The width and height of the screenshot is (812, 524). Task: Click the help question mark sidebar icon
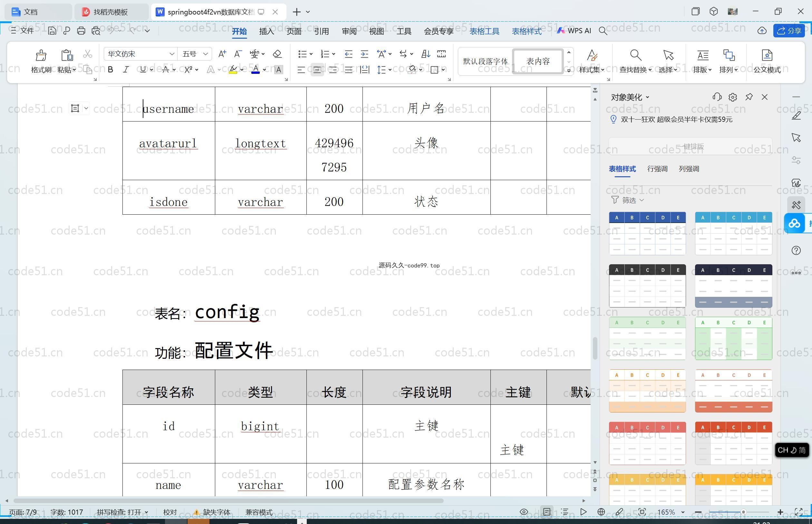(x=796, y=250)
